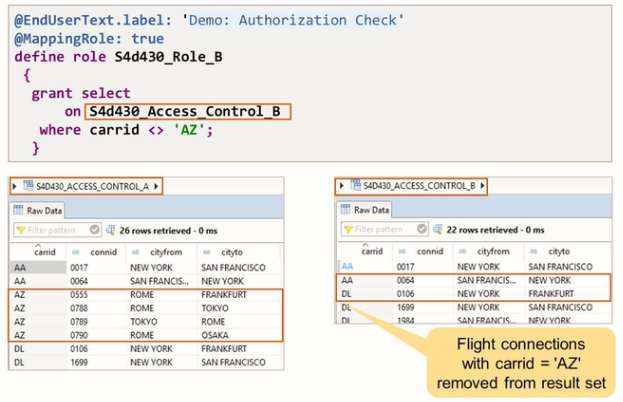This screenshot has width=623, height=402.
Task: Open the dropdown arrow after S4D430_ACCESS_CONTROL_A
Action: click(156, 186)
